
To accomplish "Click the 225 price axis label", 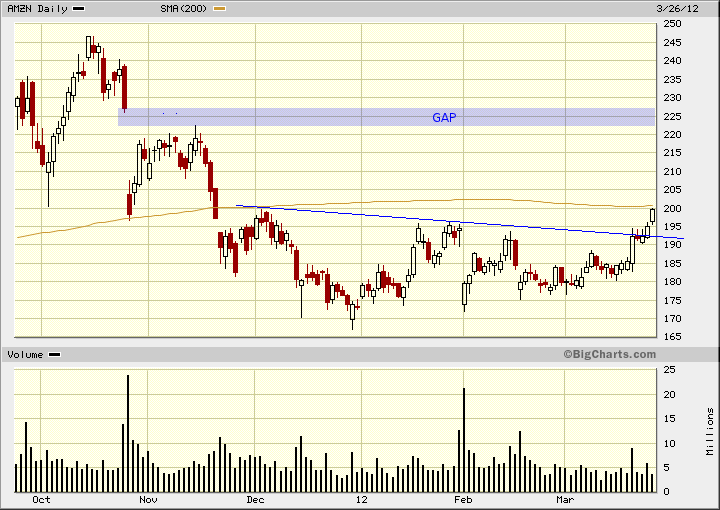I will [673, 117].
